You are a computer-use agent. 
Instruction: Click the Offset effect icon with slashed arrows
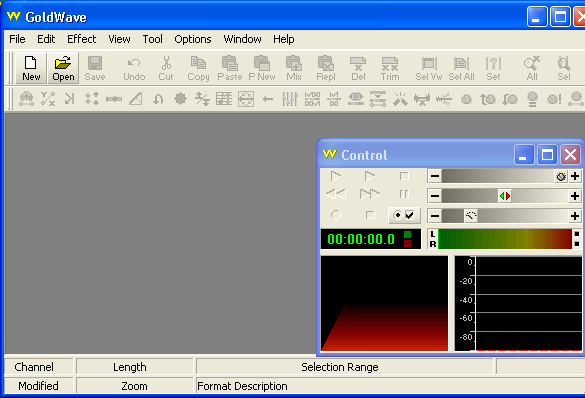(202, 99)
